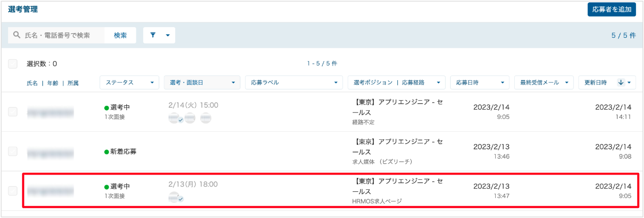Screen dimensions: 644x218
Task: Expand the 選考・面談日 dropdown
Action: 202,83
